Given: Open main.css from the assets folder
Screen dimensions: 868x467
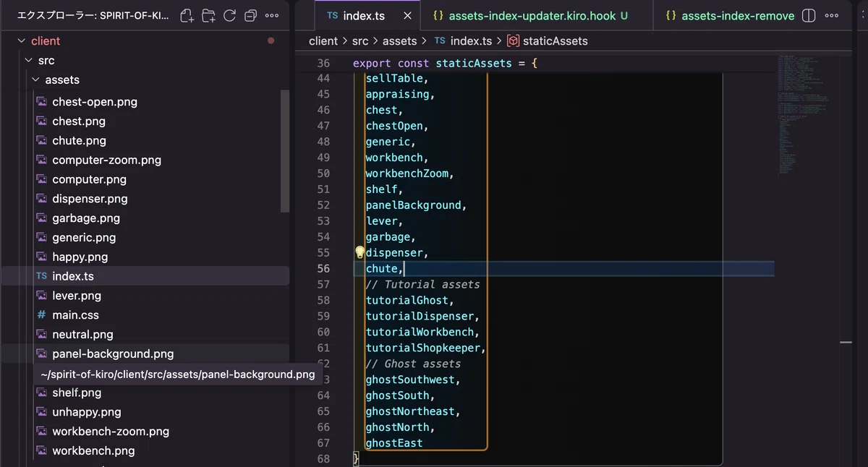Looking at the screenshot, I should coord(75,315).
